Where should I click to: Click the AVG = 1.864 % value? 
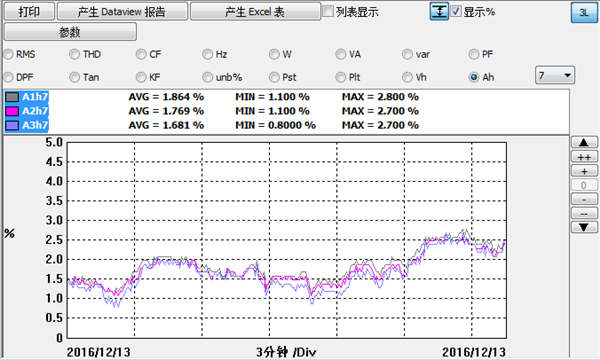166,97
